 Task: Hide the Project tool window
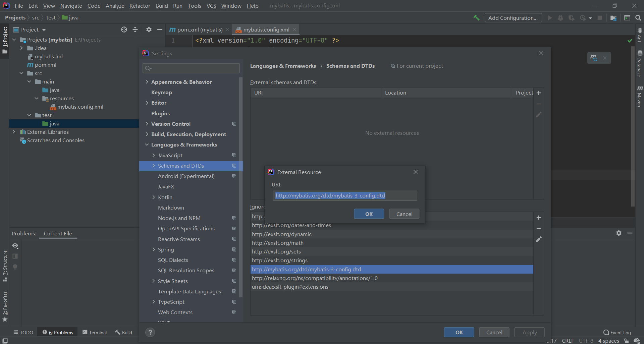click(160, 30)
